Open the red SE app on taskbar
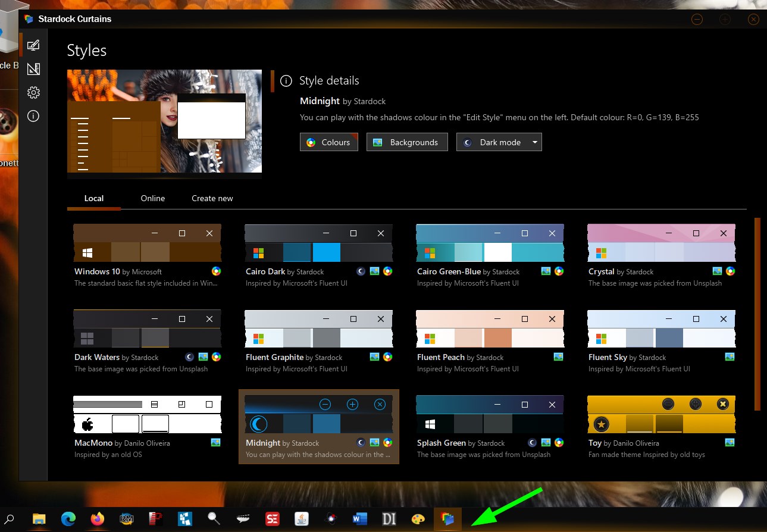 273,519
